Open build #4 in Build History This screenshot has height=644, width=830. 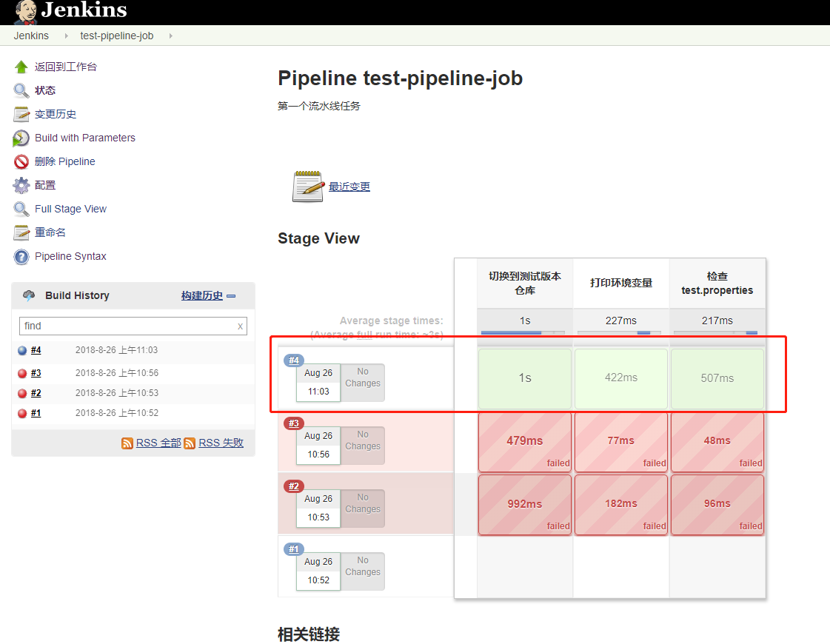(x=36, y=350)
